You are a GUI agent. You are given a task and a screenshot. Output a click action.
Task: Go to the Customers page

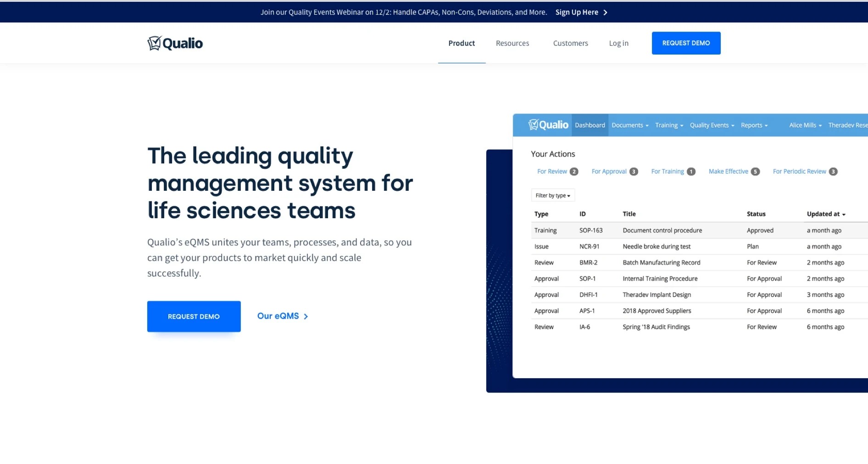[x=570, y=43]
